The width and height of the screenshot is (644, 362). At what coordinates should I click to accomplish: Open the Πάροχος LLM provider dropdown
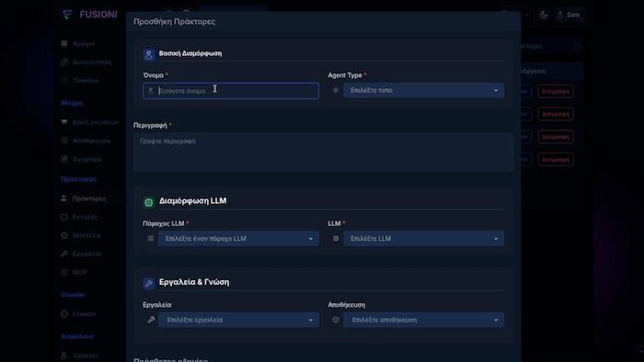(238, 238)
